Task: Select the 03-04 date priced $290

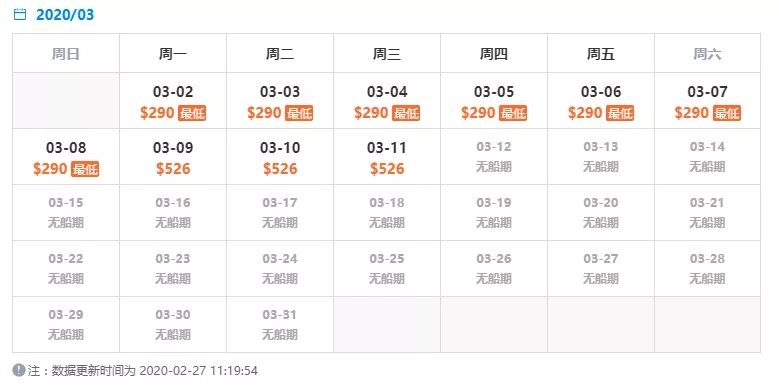Action: [387, 101]
